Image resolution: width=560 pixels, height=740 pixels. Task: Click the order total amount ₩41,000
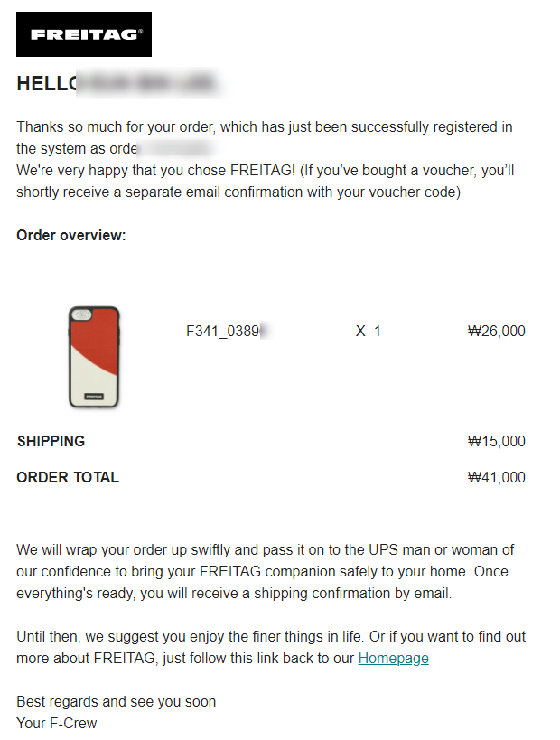pyautogui.click(x=496, y=478)
